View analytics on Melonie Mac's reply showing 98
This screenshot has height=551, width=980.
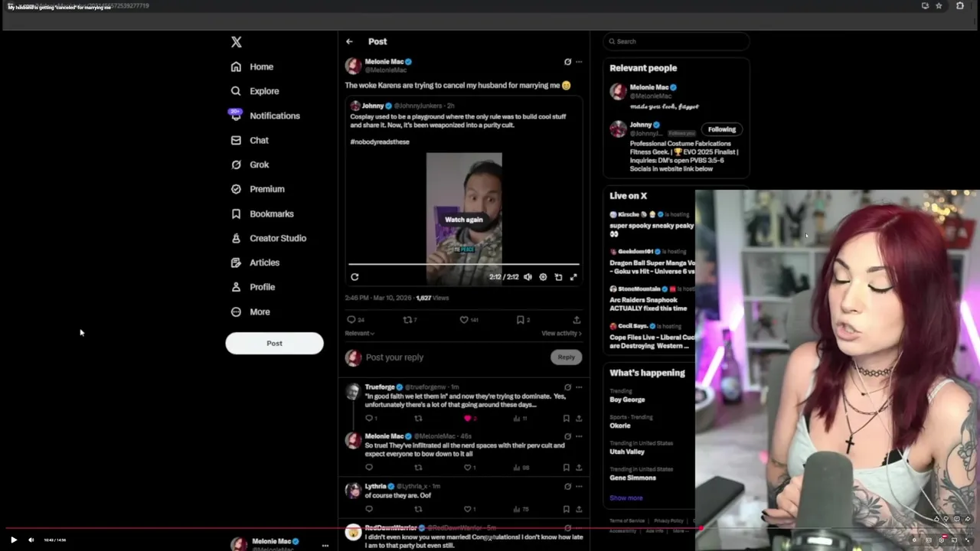click(521, 468)
